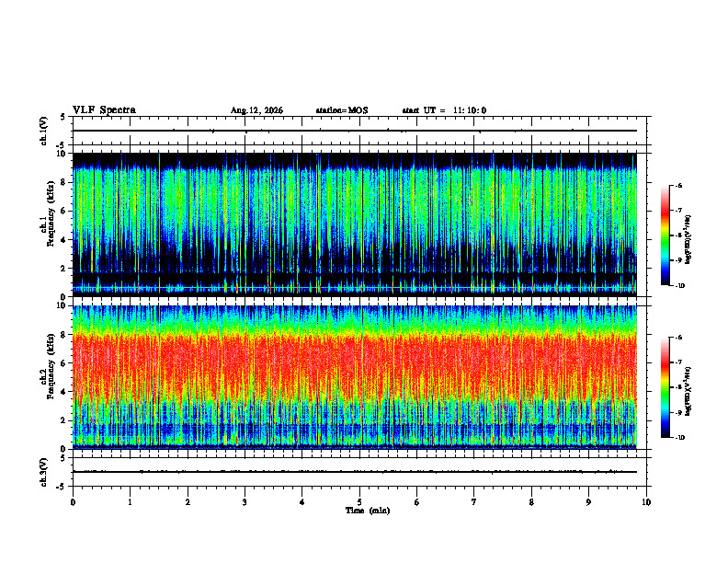The image size is (728, 563).
Task: Click time axis tick label "6"
Action: point(417,502)
